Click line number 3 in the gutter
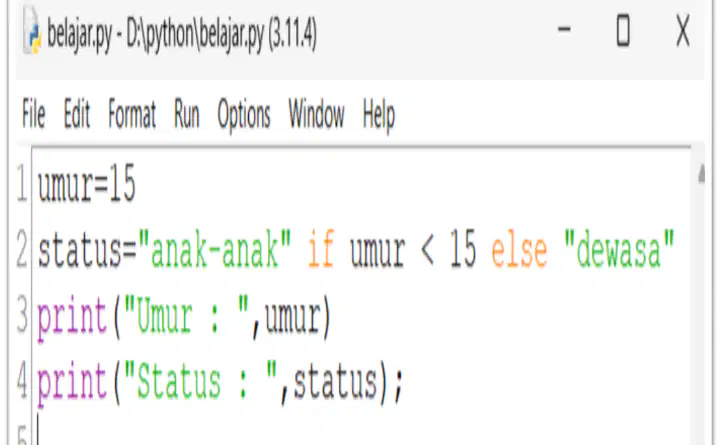The height and width of the screenshot is (445, 720). tap(22, 316)
